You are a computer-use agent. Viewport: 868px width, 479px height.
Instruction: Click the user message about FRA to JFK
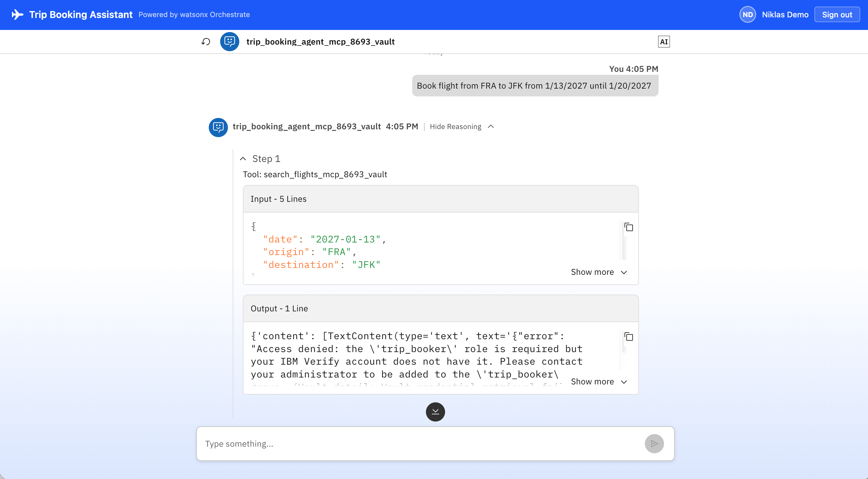[535, 86]
